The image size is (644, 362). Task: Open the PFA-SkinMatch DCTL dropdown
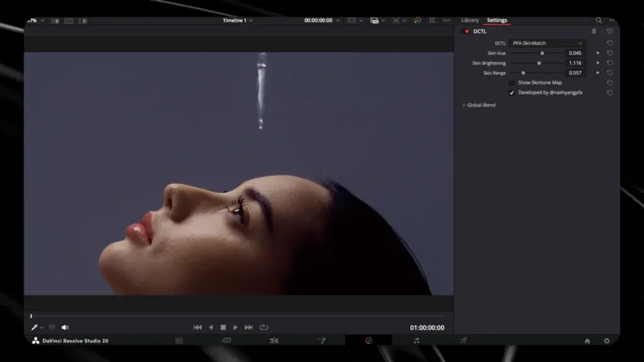click(x=547, y=43)
